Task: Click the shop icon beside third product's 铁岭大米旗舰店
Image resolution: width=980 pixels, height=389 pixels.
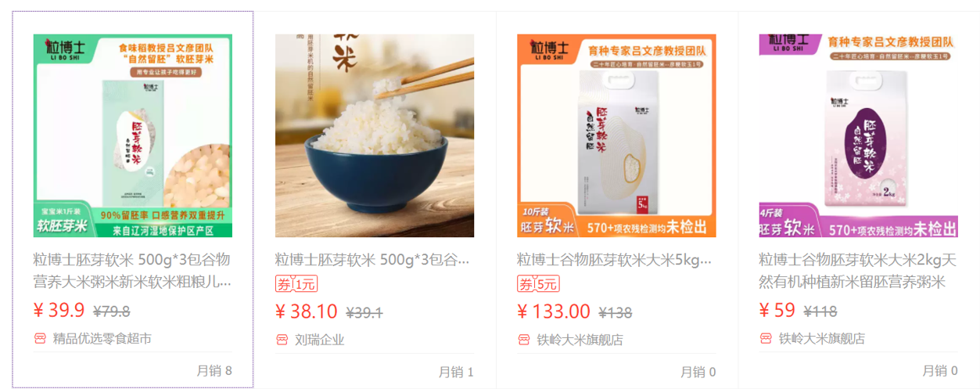Action: coord(524,340)
